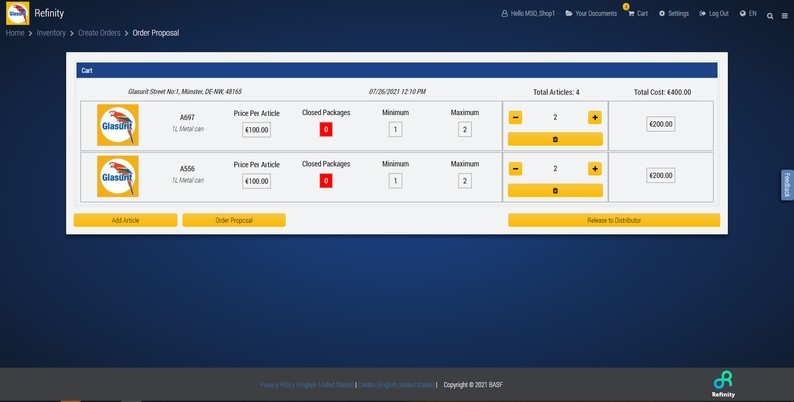Click the A556 article name
This screenshot has width=794, height=402.
[187, 169]
